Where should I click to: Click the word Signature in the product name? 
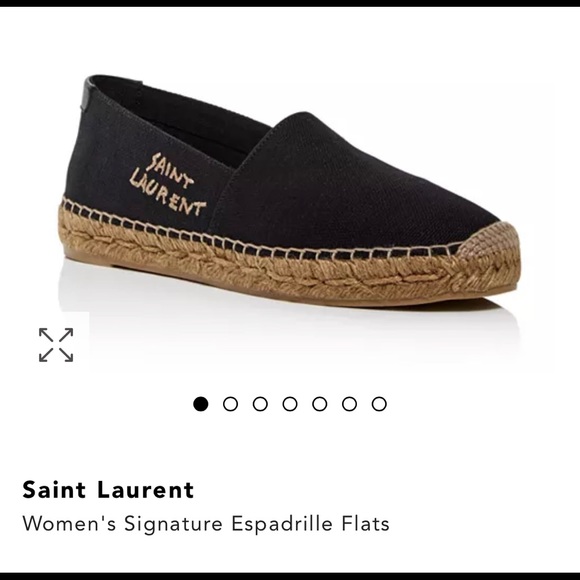click(x=173, y=524)
